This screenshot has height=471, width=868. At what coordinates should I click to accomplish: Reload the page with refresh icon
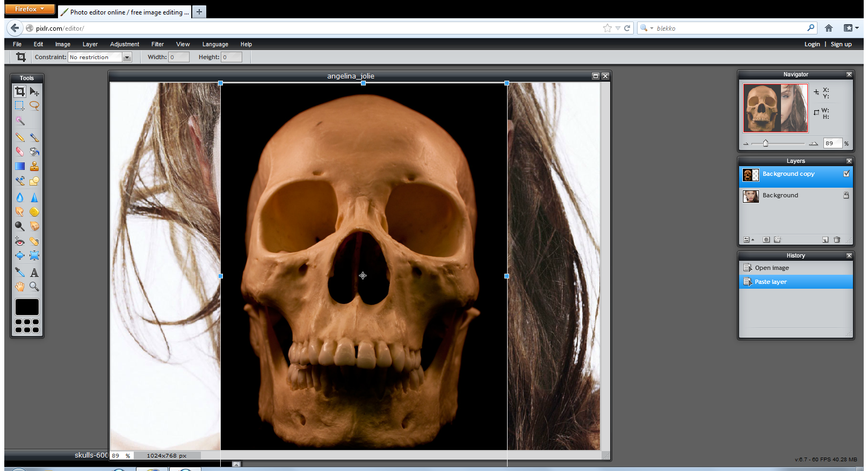[x=627, y=28]
